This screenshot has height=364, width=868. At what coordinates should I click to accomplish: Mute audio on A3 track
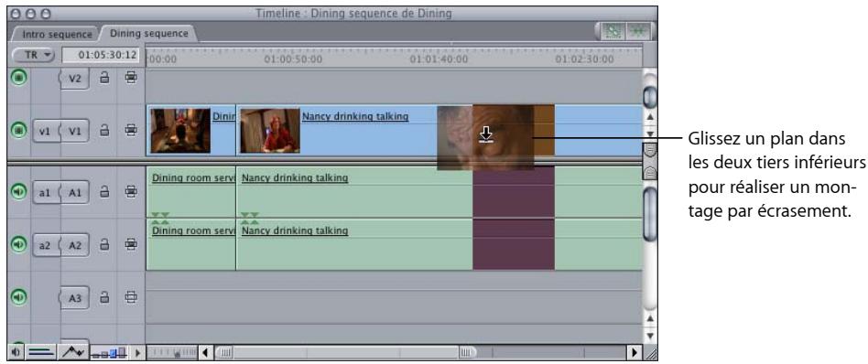(x=18, y=297)
